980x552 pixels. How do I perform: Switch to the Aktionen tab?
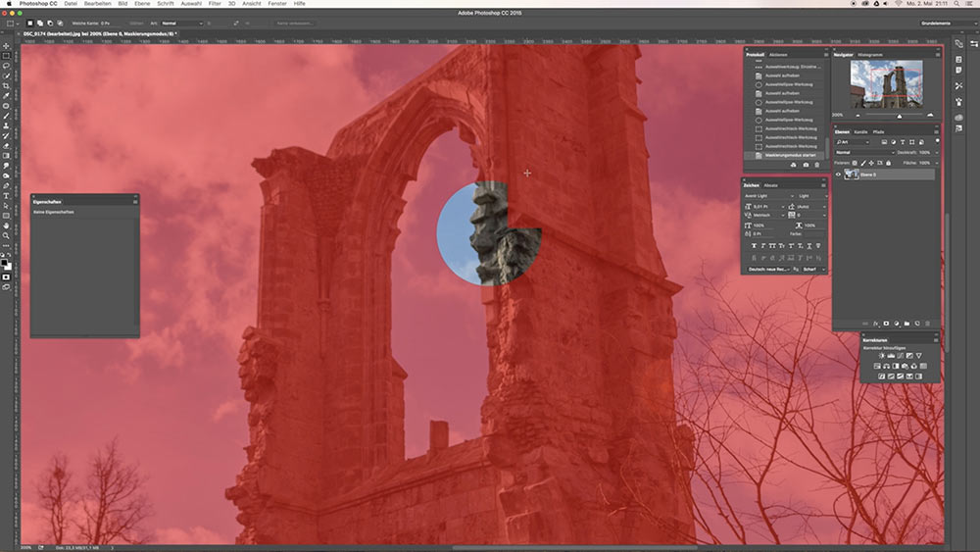pyautogui.click(x=778, y=55)
